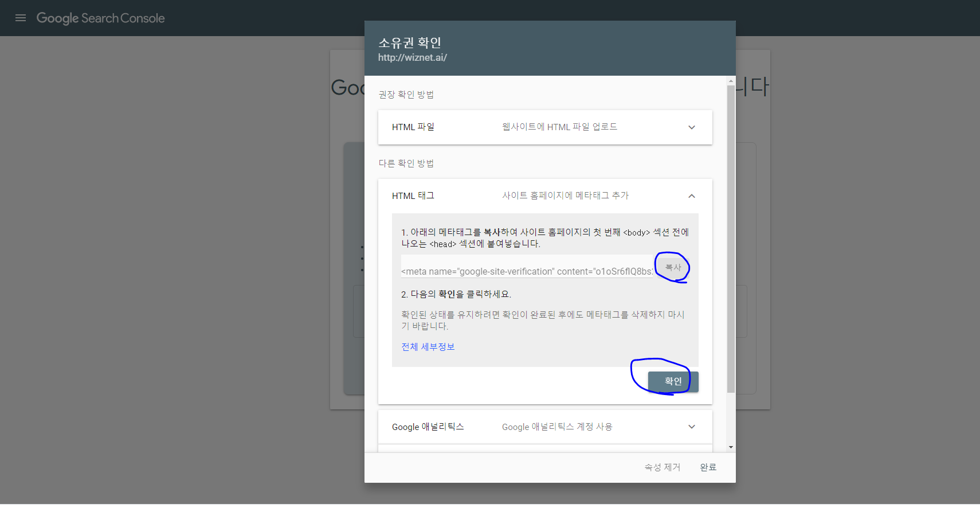Click the HTML 파일 row label
980x508 pixels.
pyautogui.click(x=413, y=127)
